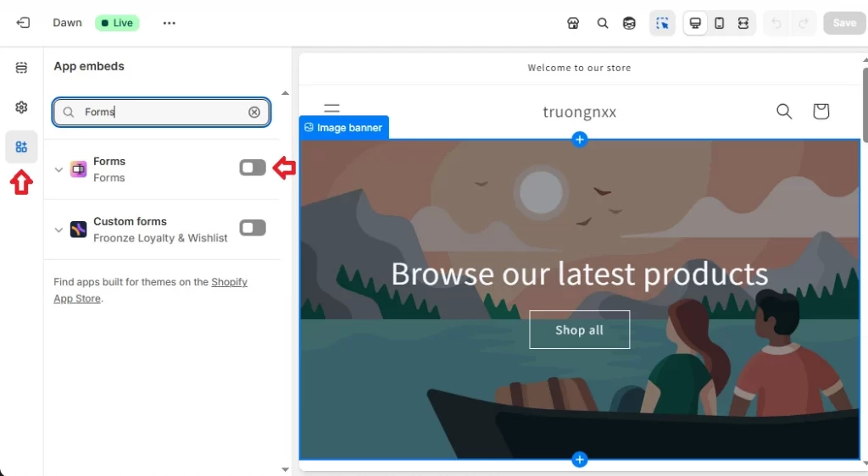Switch to mobile preview mode

pyautogui.click(x=719, y=23)
